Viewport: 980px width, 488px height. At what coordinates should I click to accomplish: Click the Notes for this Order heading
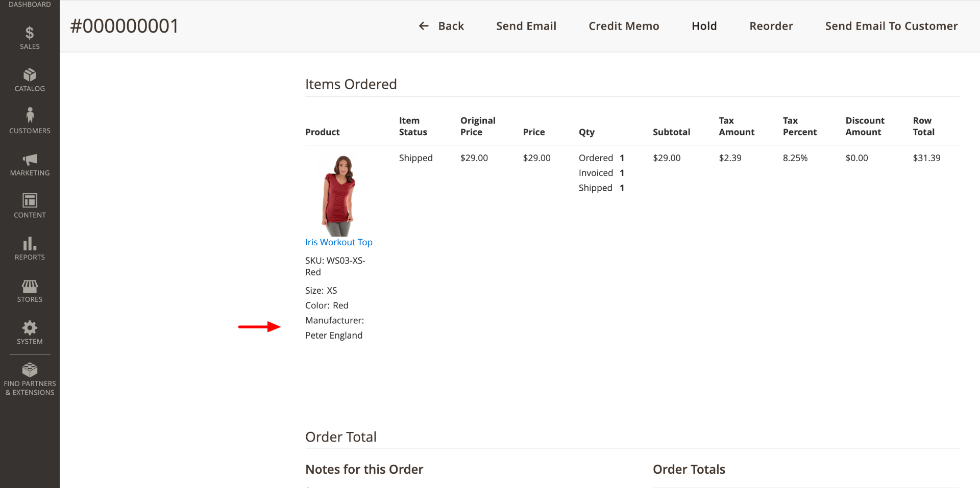pyautogui.click(x=364, y=470)
